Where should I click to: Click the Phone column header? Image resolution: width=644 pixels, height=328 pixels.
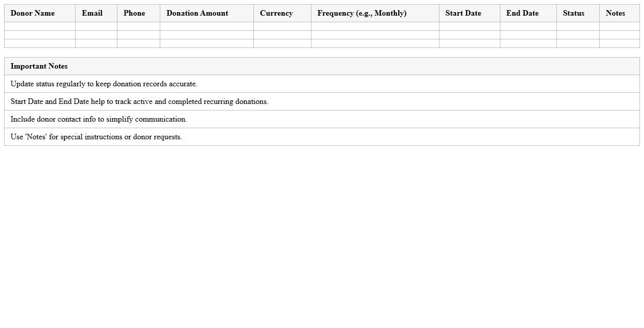click(134, 13)
